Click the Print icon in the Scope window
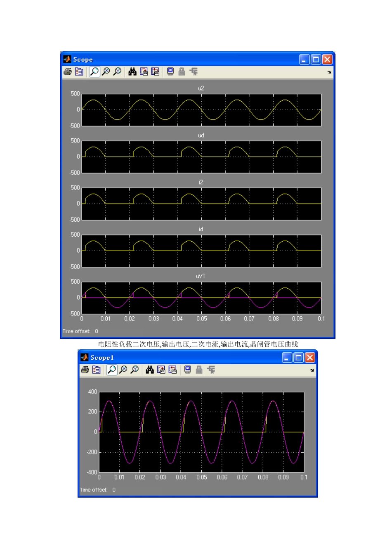Screen dimensions: 392x555 coord(68,72)
